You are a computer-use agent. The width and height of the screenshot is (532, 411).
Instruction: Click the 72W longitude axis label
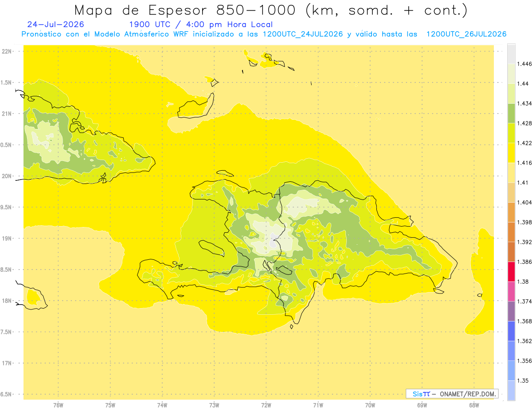pos(266,405)
